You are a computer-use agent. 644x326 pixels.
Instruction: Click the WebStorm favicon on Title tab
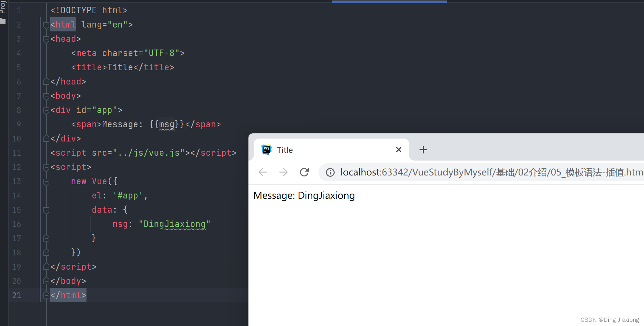coord(266,150)
